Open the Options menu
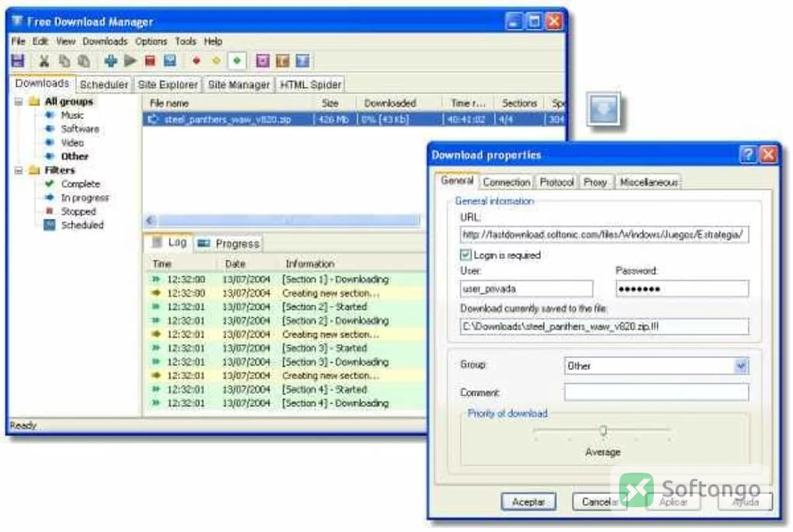This screenshot has width=793, height=532. [151, 42]
